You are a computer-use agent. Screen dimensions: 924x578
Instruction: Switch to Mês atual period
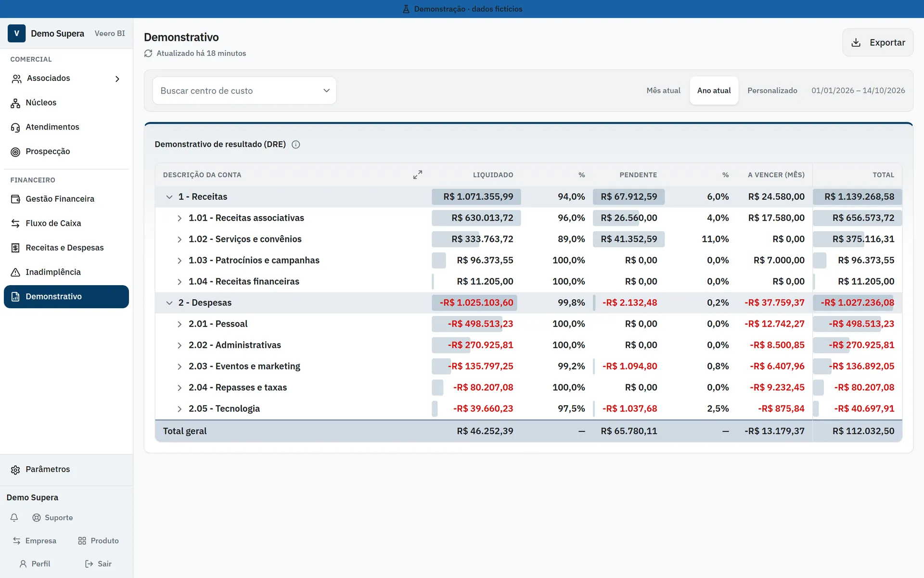[663, 91]
